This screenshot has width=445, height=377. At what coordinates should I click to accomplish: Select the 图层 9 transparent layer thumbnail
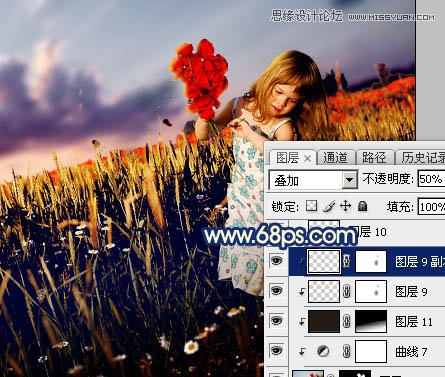point(324,291)
